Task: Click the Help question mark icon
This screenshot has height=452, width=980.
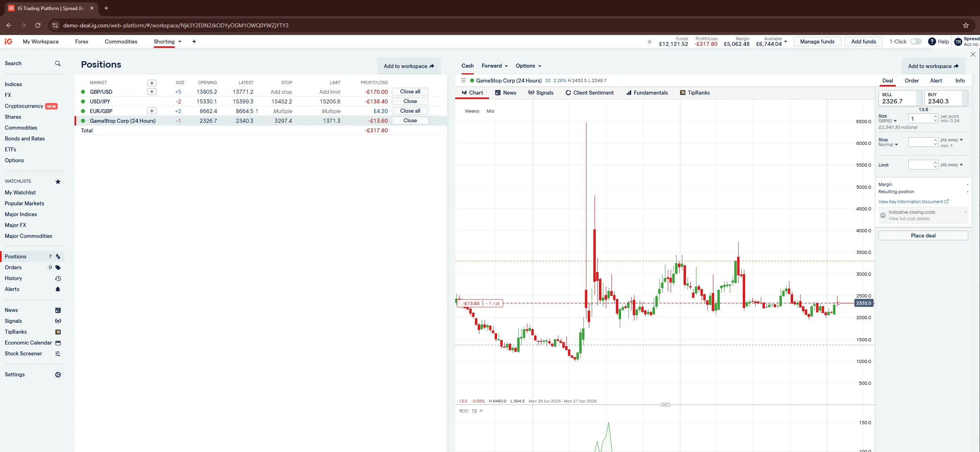Action: click(x=932, y=41)
